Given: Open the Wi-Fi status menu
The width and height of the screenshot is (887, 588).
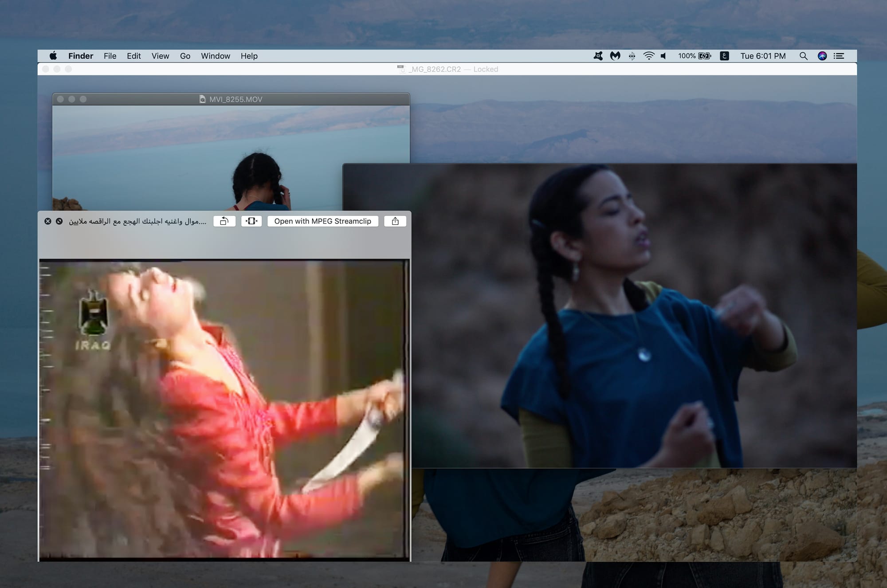Looking at the screenshot, I should pos(648,56).
